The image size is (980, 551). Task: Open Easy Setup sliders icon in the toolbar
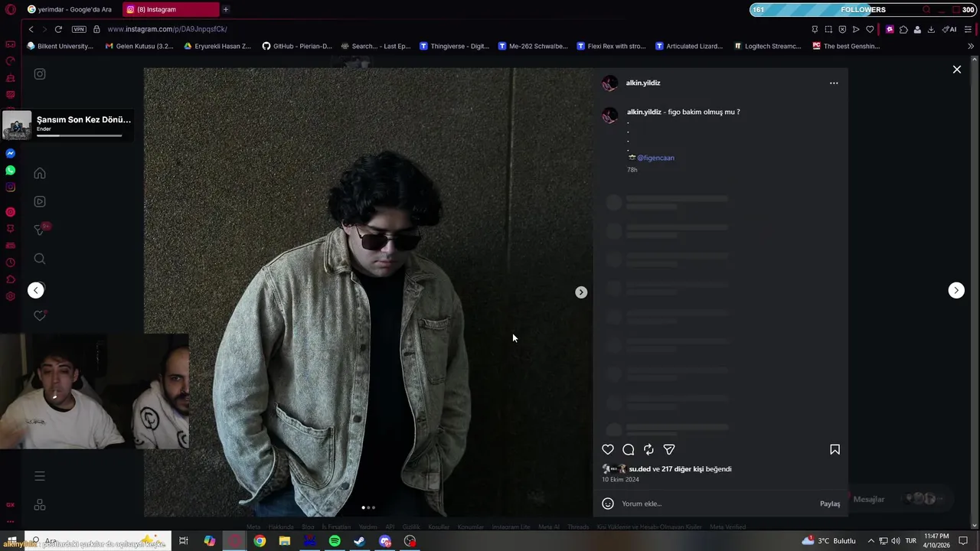pos(969,29)
